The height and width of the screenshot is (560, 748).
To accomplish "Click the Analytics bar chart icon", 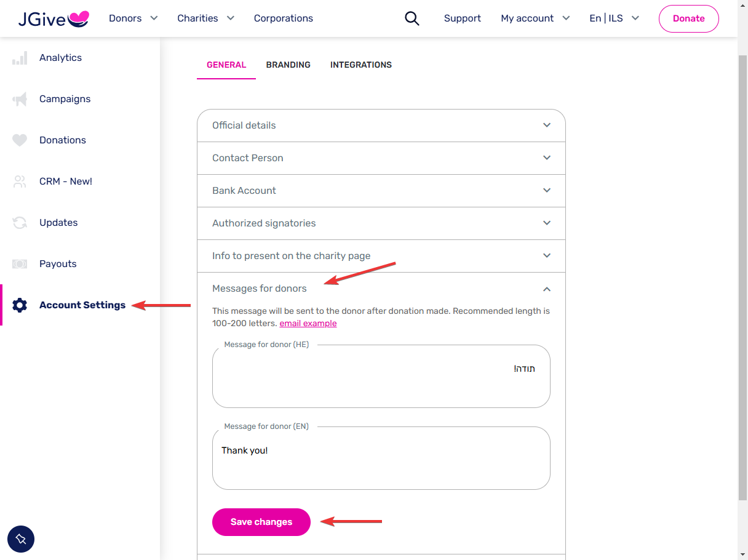I will [20, 58].
